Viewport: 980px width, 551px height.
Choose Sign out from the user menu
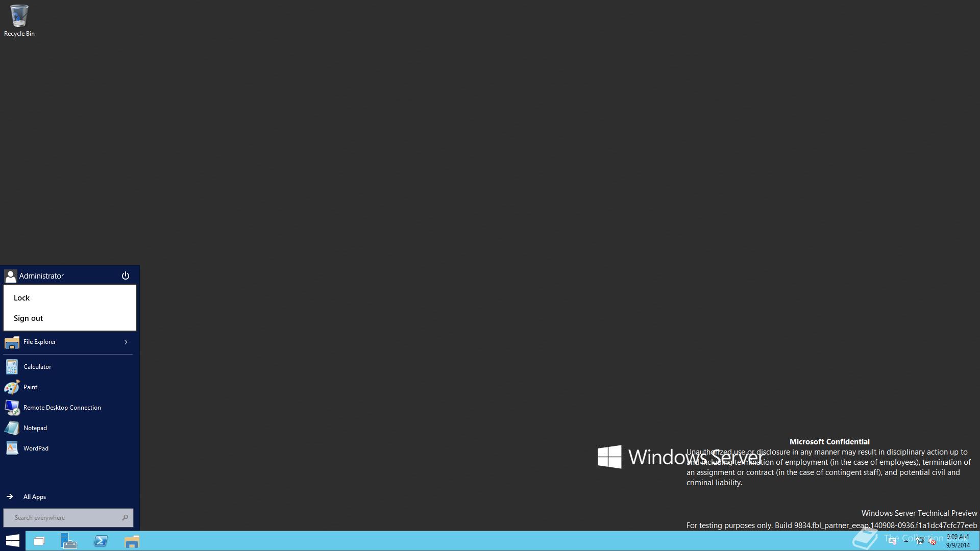click(70, 318)
